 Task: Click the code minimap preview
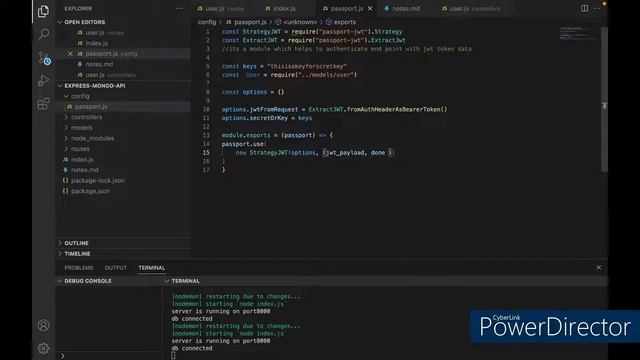[578, 33]
